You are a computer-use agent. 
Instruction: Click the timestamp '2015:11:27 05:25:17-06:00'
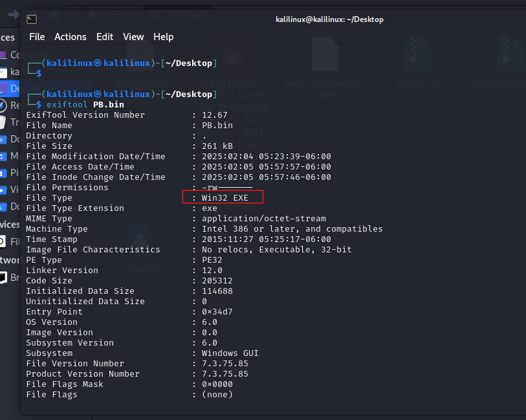[267, 239]
